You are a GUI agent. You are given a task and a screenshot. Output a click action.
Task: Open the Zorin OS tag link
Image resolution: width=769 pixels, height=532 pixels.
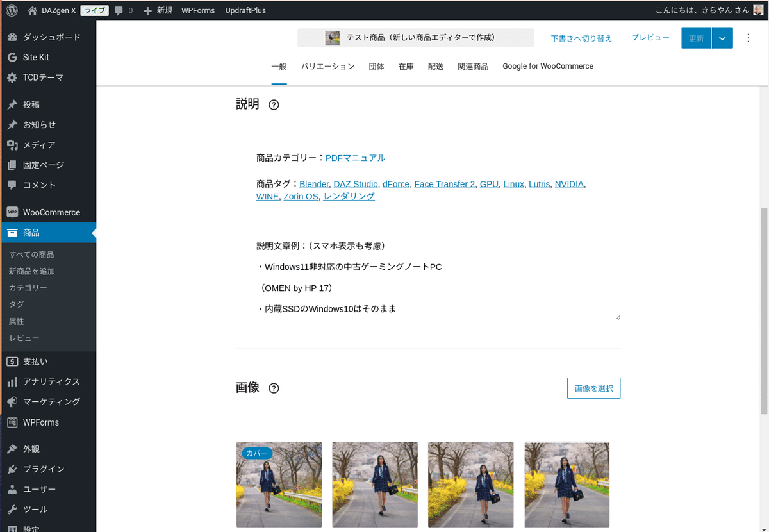click(x=301, y=197)
